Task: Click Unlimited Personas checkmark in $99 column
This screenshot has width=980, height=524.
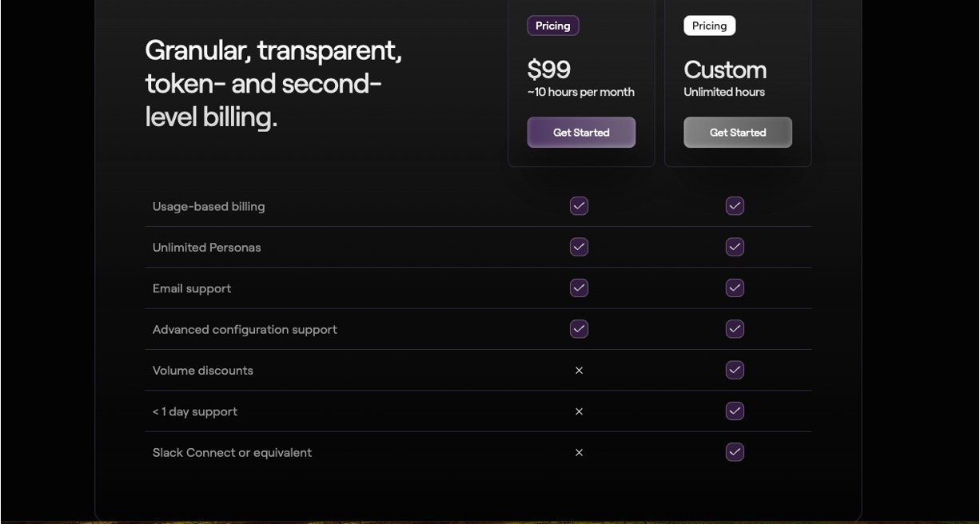Action: (x=580, y=247)
